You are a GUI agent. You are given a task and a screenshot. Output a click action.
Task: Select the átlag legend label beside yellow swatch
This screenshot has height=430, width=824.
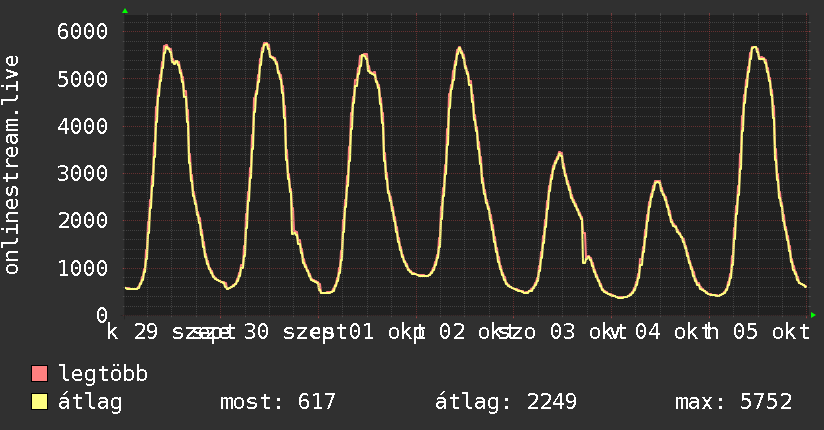click(x=90, y=402)
